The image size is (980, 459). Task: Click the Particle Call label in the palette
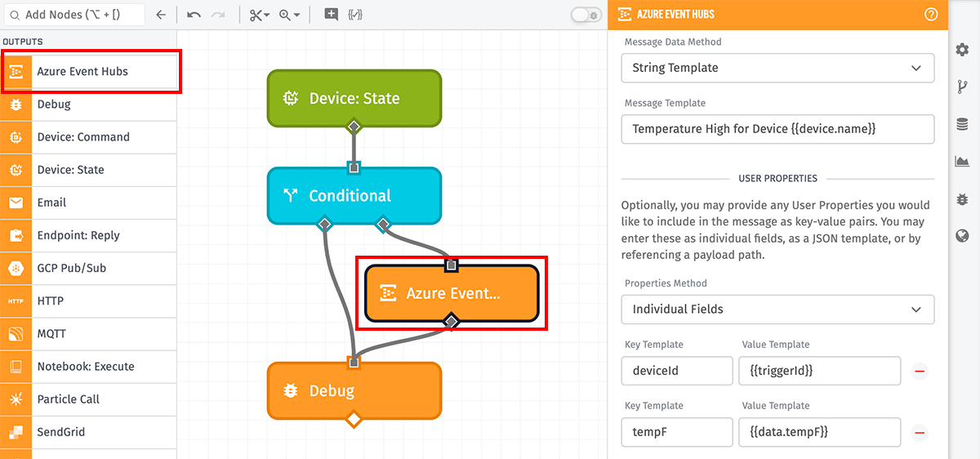(x=69, y=399)
